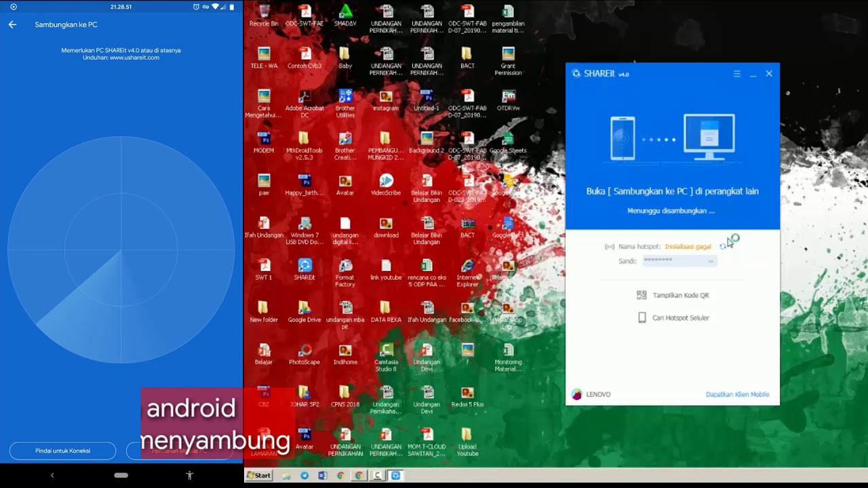Open file explorer from the taskbar
This screenshot has height=488, width=868.
coord(286,476)
